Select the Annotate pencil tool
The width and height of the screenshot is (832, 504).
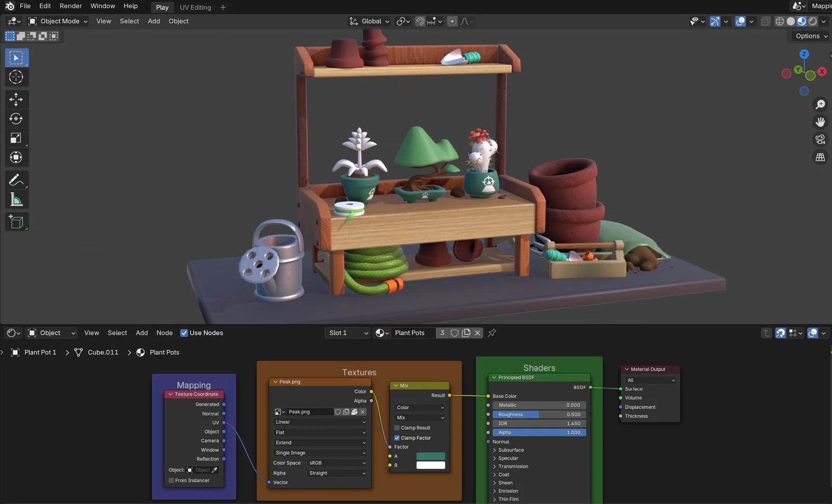16,180
